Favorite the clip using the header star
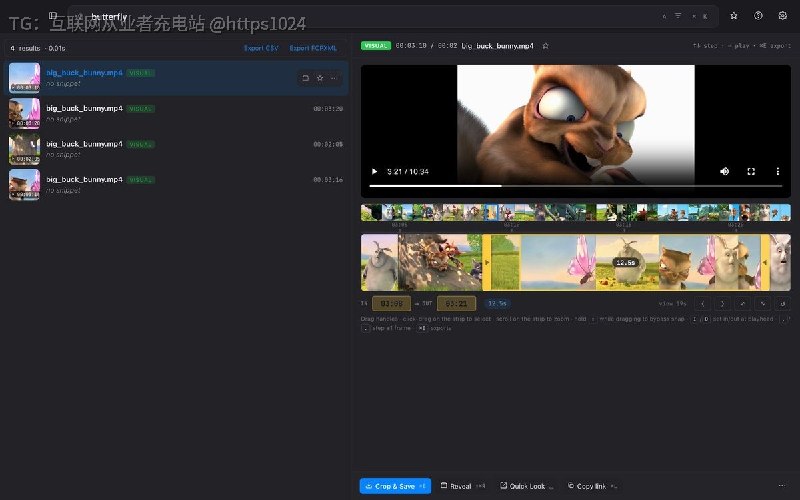800x500 pixels. (545, 46)
